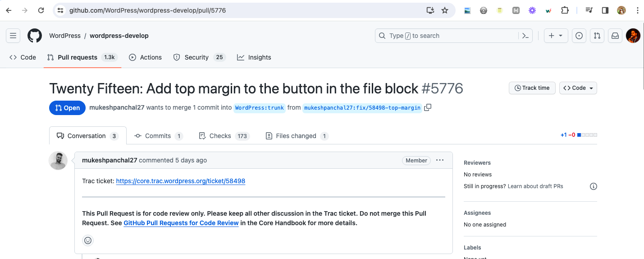This screenshot has height=259, width=644.
Task: Open the Pull requests repository tab
Action: 82,57
